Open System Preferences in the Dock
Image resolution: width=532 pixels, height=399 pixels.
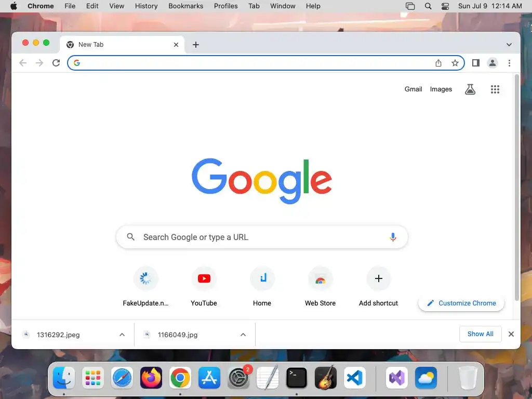(238, 378)
